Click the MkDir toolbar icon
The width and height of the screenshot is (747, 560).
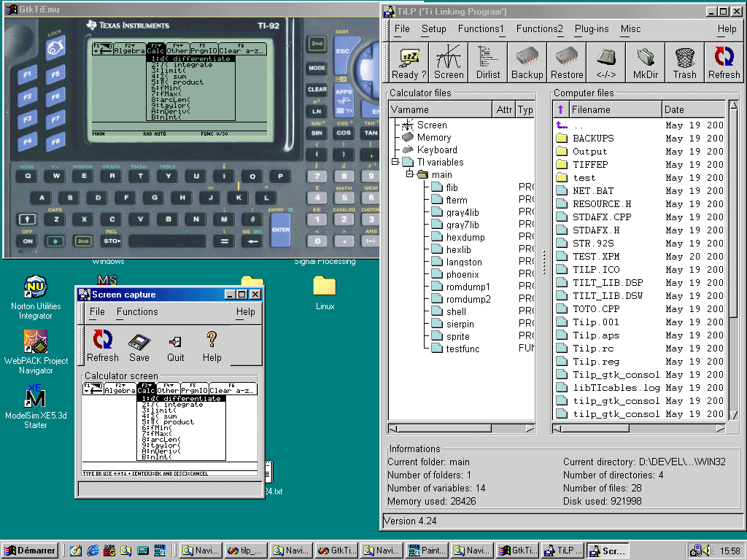[646, 63]
